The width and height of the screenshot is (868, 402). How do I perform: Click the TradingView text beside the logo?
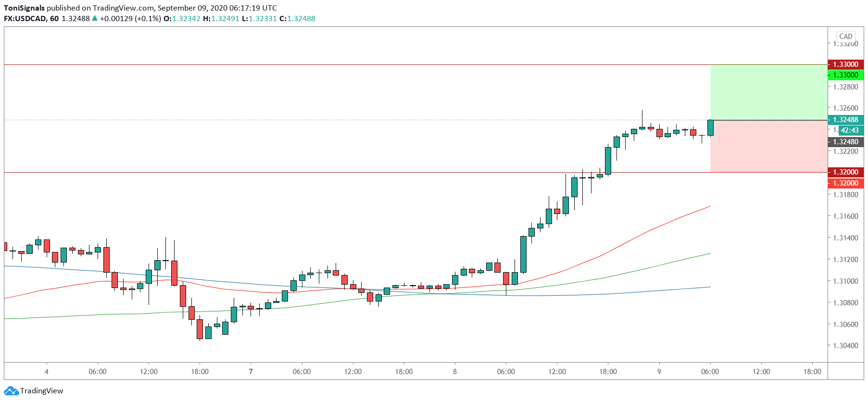coord(42,391)
